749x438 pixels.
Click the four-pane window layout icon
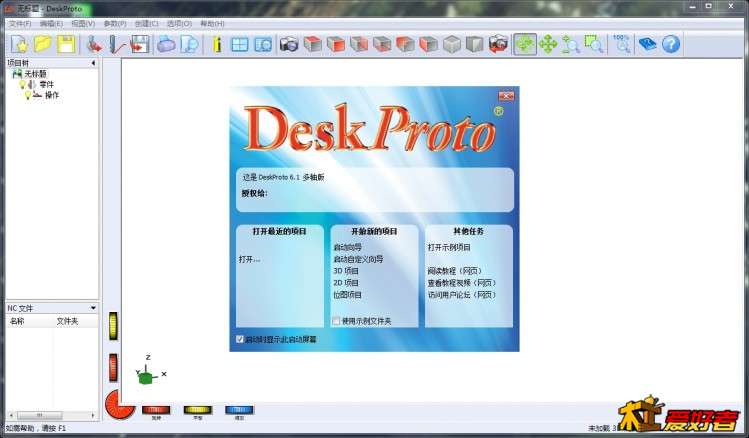[240, 44]
